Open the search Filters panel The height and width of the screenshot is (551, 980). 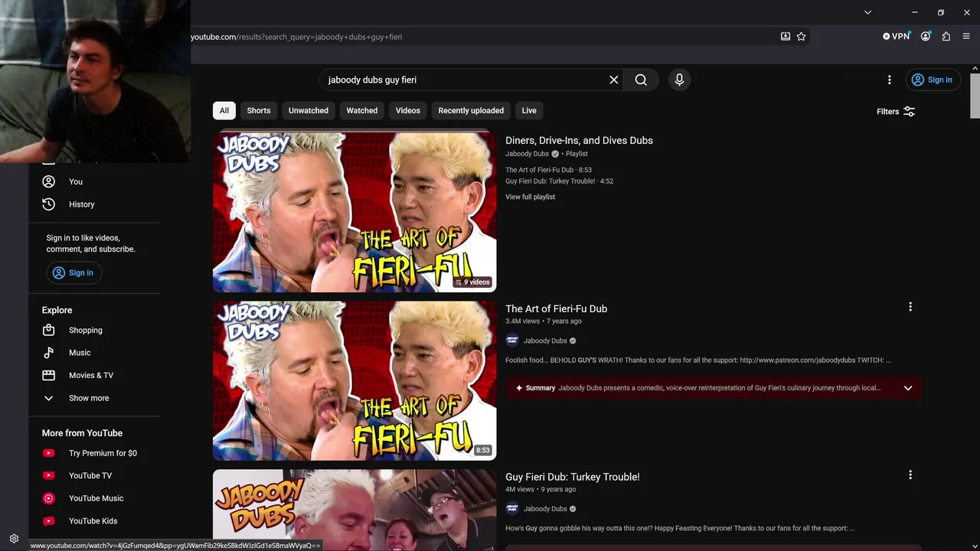pyautogui.click(x=896, y=112)
